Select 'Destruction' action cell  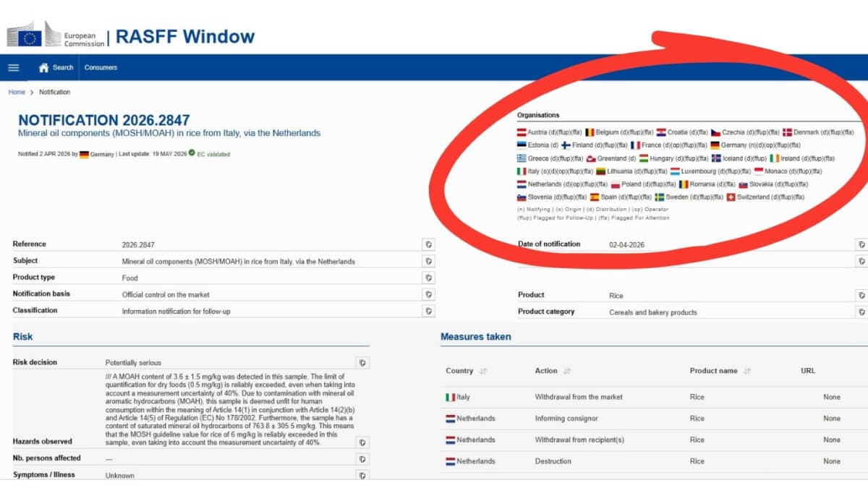553,461
